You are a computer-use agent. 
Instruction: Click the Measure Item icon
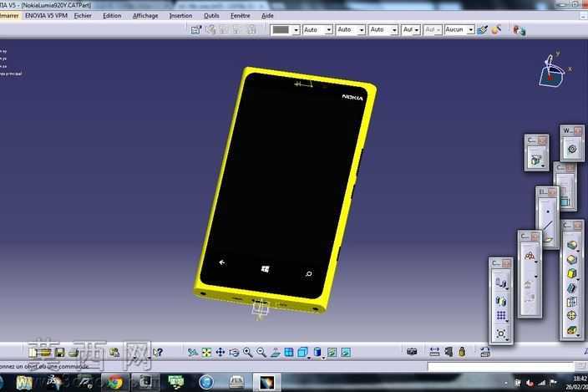point(449,352)
